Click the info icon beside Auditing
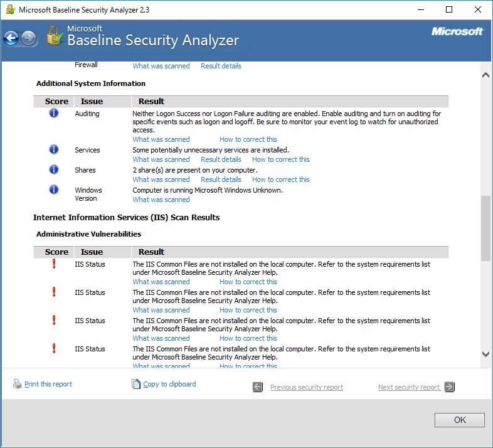The height and width of the screenshot is (448, 493). coord(54,113)
